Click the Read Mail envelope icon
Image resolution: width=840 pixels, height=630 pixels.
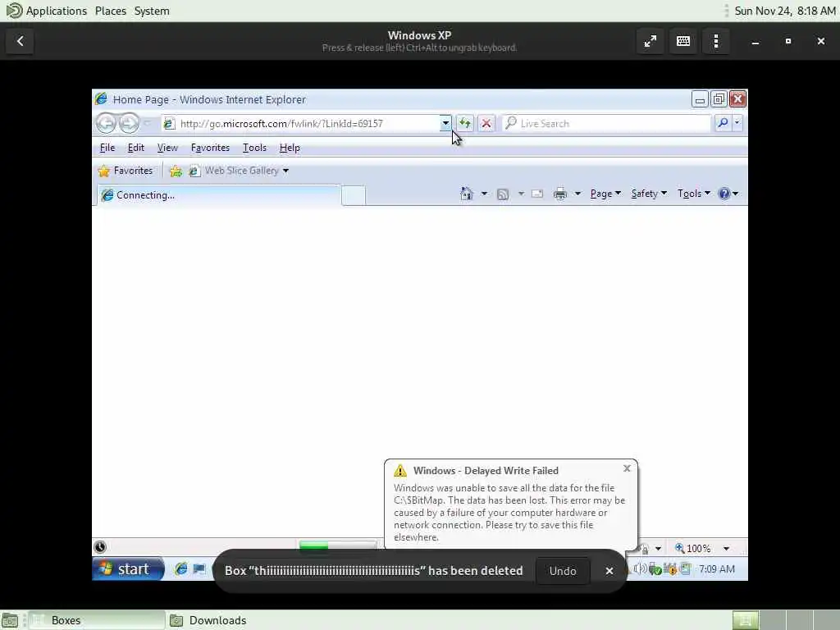[x=537, y=194]
